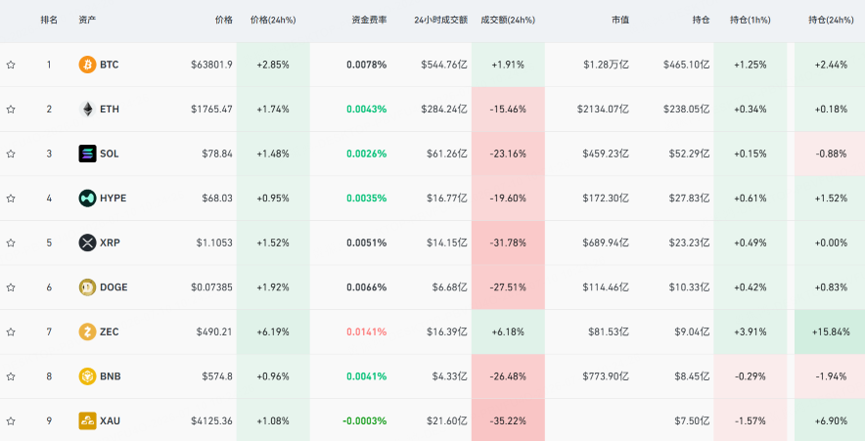This screenshot has height=441, width=865.
Task: Toggle the XAU favorite star
Action: tap(10, 421)
